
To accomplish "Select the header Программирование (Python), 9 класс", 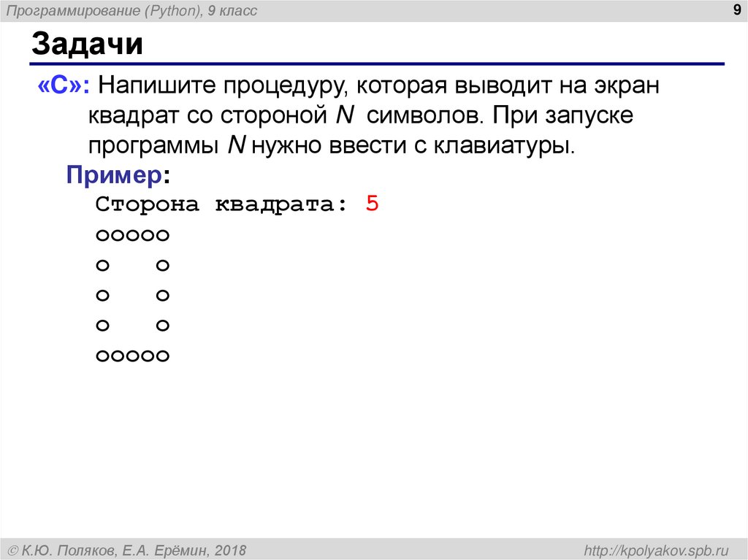I will [131, 9].
